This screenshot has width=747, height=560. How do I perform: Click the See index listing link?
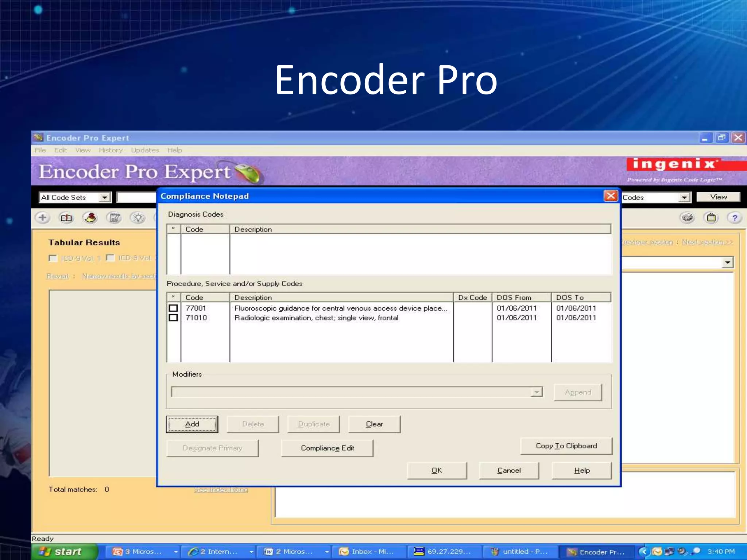coord(221,490)
